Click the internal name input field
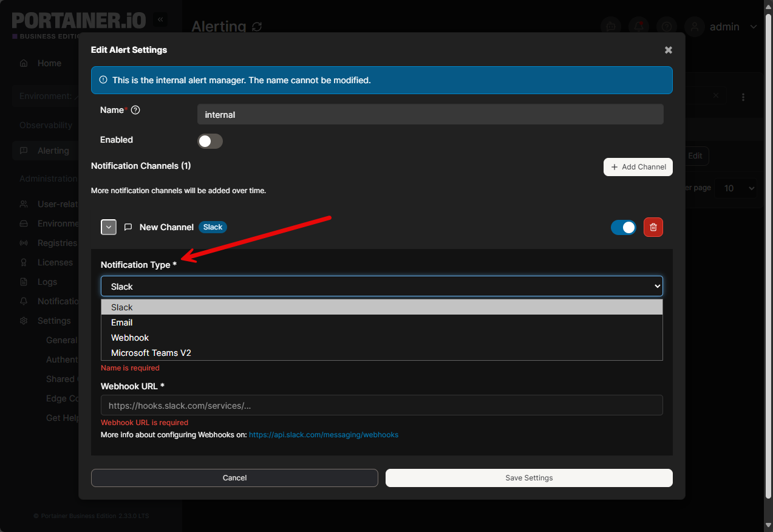 [431, 115]
